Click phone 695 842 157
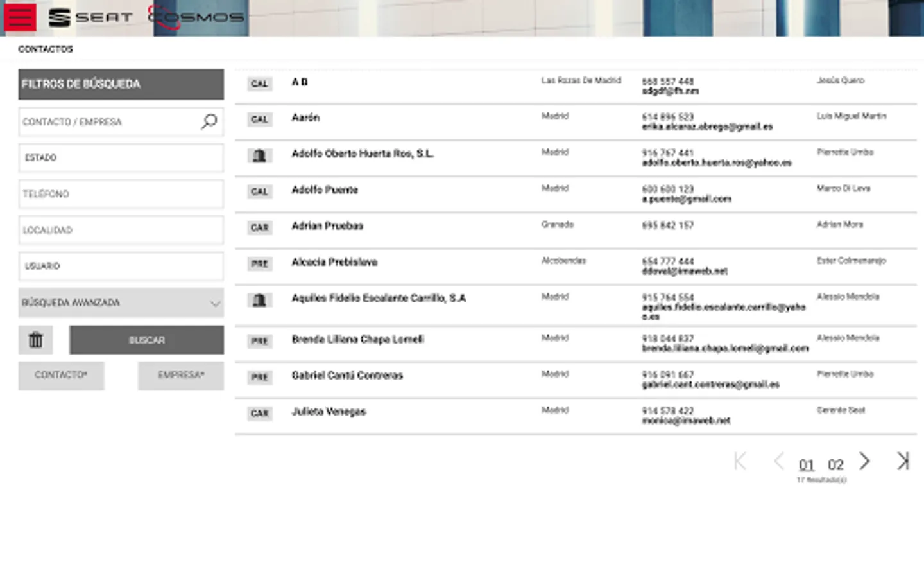Viewport: 924px width, 578px height. click(667, 225)
